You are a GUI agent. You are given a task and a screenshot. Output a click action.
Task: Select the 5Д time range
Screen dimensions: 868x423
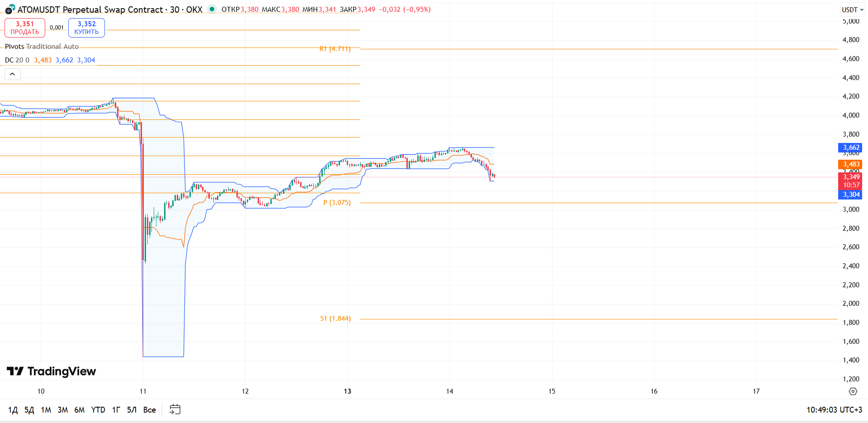29,410
